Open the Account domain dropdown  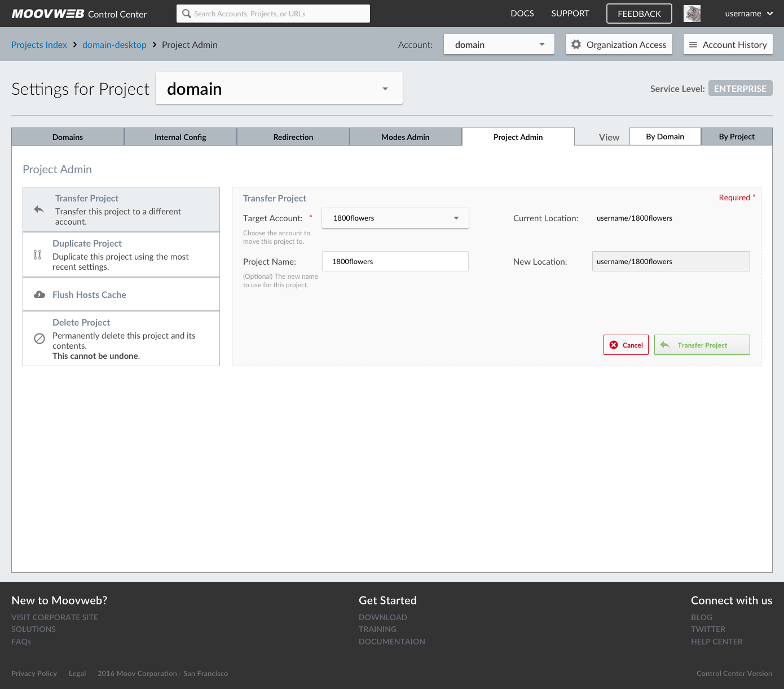[499, 45]
